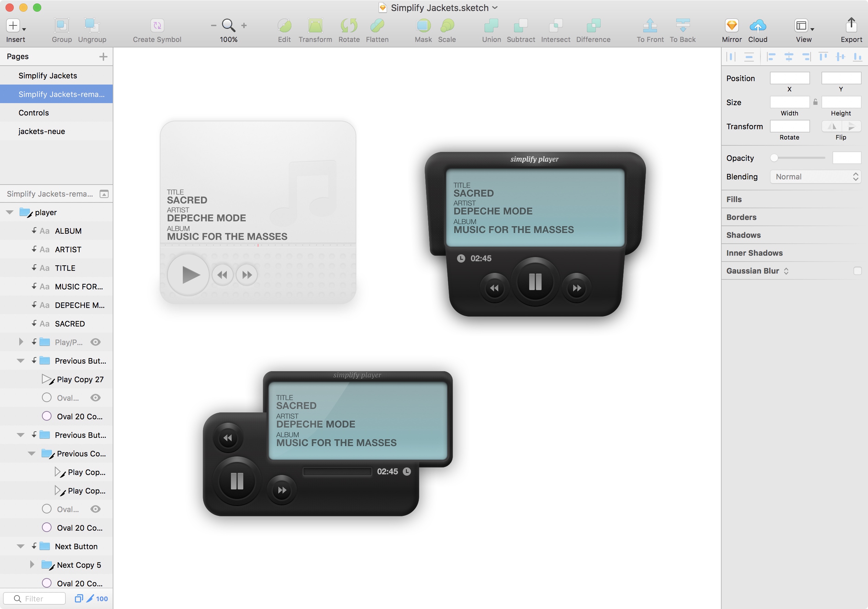This screenshot has width=868, height=609.
Task: Apply Intersect boolean operation
Action: pos(555,26)
